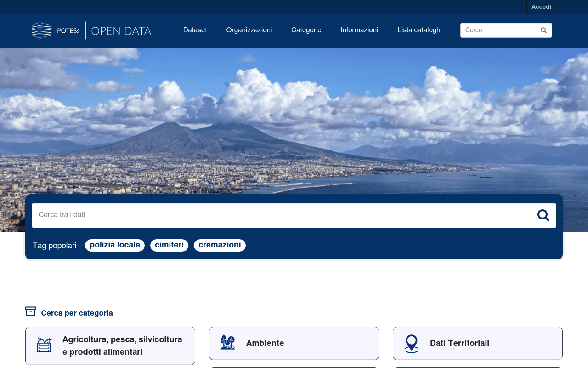Open Lista cataloghi in the navigation
The width and height of the screenshot is (588, 368).
coord(419,30)
